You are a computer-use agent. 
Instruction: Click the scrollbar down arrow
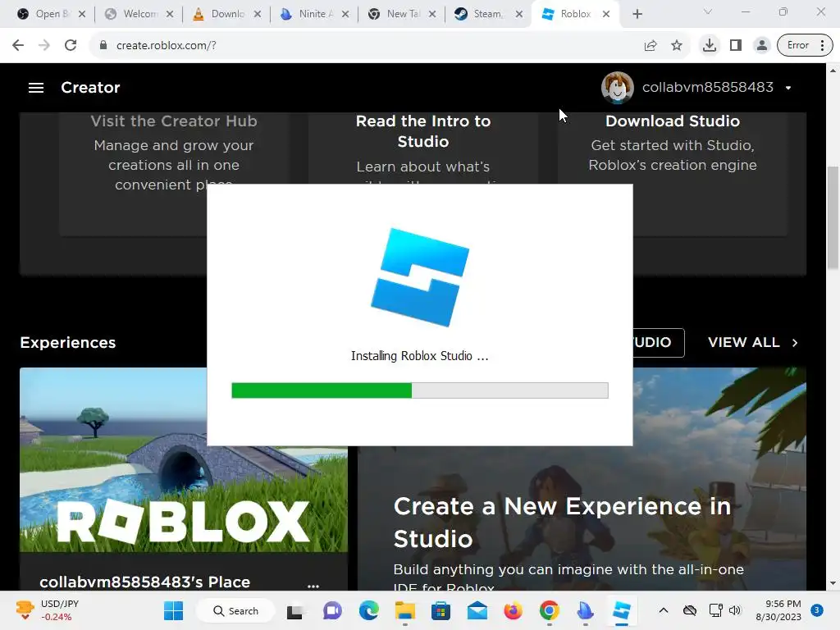(833, 583)
